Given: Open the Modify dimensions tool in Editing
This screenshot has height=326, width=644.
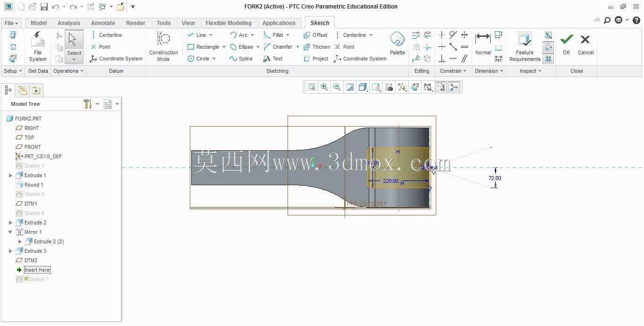Looking at the screenshot, I should pyautogui.click(x=416, y=35).
